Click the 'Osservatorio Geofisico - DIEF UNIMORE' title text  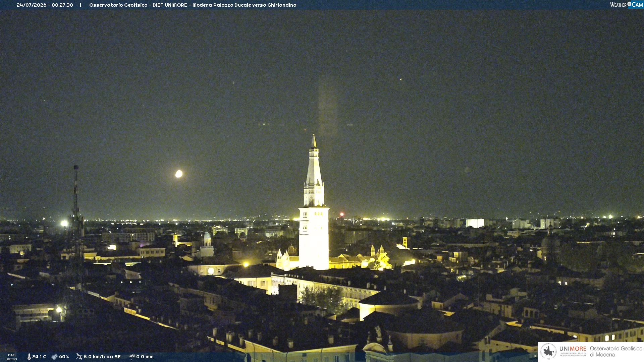pos(138,5)
